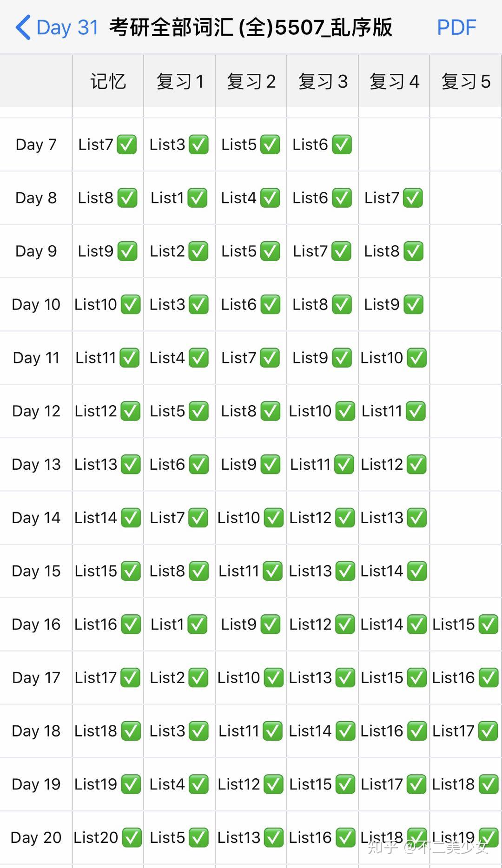Uncheck List14 in Day 14 记忆 column
Screen dimensions: 502x868
point(131,518)
